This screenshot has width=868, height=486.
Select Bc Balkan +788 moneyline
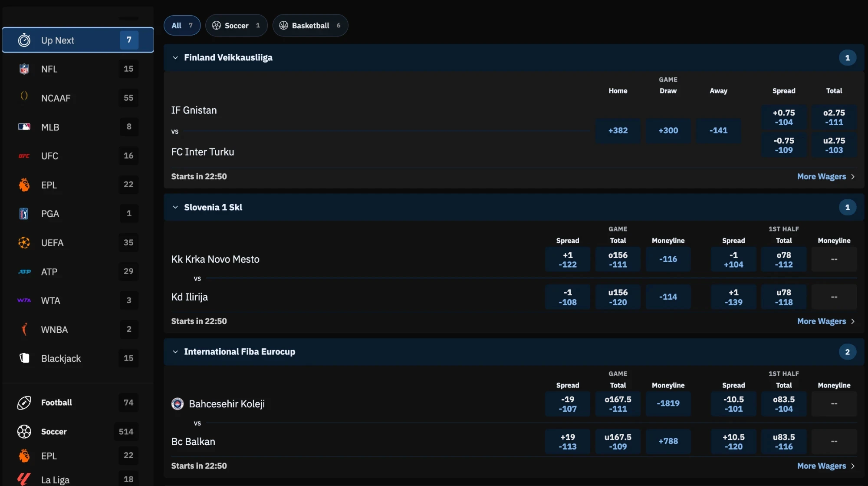pos(668,441)
